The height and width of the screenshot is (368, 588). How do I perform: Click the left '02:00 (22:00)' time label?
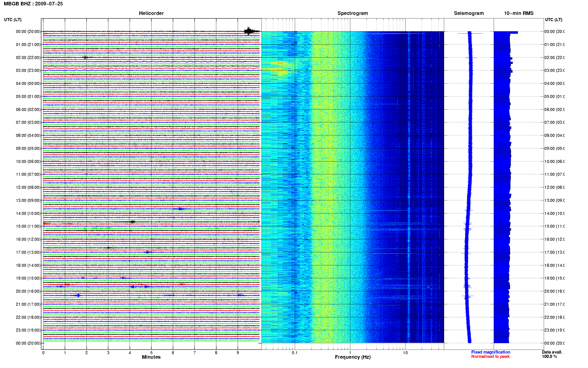pyautogui.click(x=28, y=58)
